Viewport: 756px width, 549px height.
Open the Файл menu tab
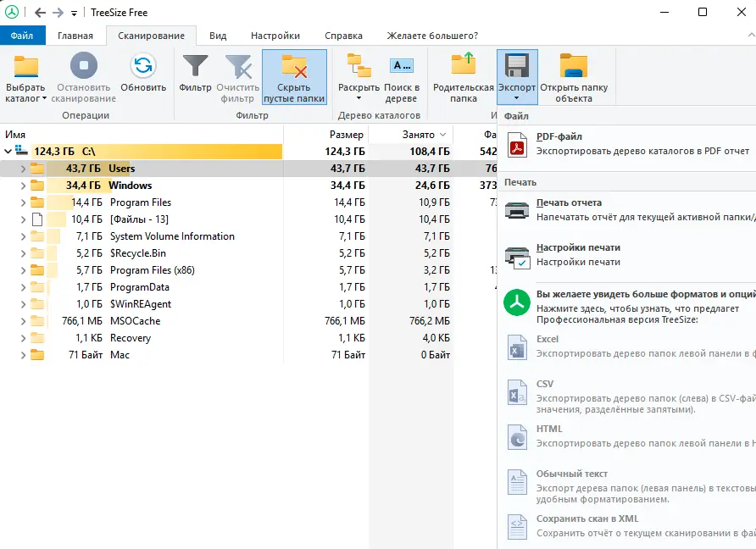click(x=22, y=36)
